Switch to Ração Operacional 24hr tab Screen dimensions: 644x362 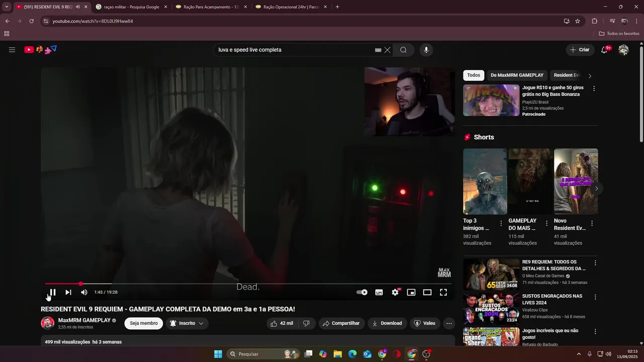291,7
